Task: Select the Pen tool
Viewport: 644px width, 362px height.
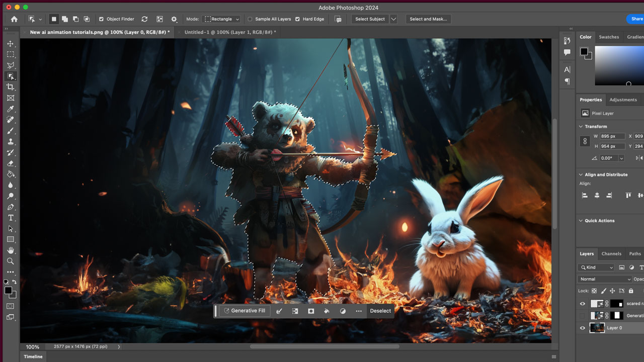Action: [x=10, y=207]
